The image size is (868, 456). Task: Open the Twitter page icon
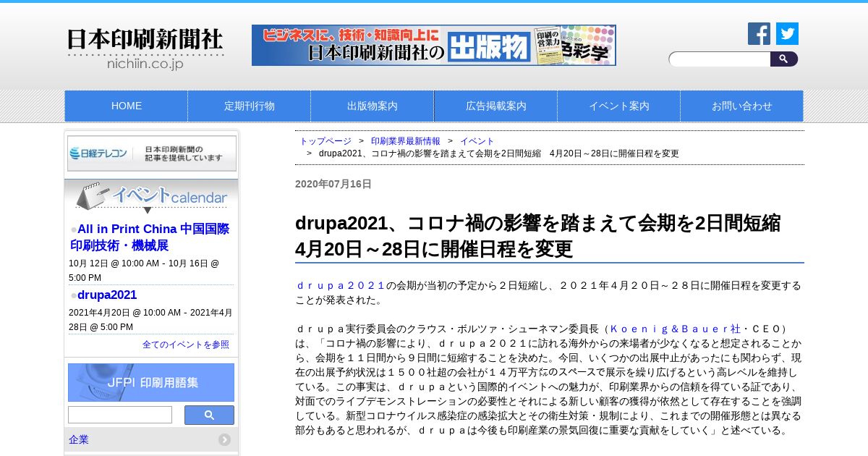[x=787, y=34]
